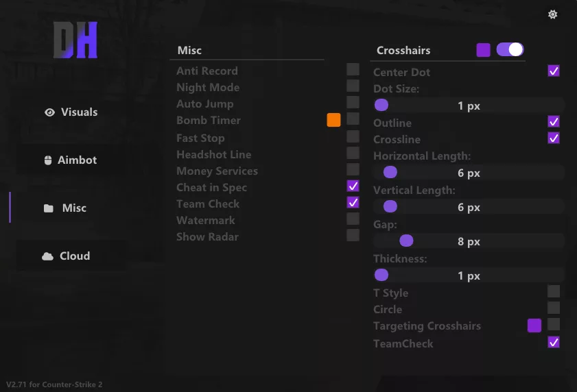Image resolution: width=577 pixels, height=392 pixels.
Task: Click the Horizontal Length slider handle
Action: (390, 172)
